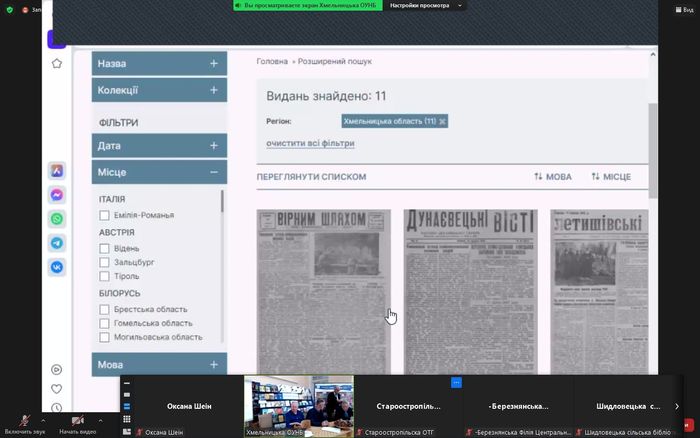This screenshot has height=438, width=700.
Task: Open the 'Дунаєвецькі вісті' newspaper thumbnail
Action: point(471,292)
